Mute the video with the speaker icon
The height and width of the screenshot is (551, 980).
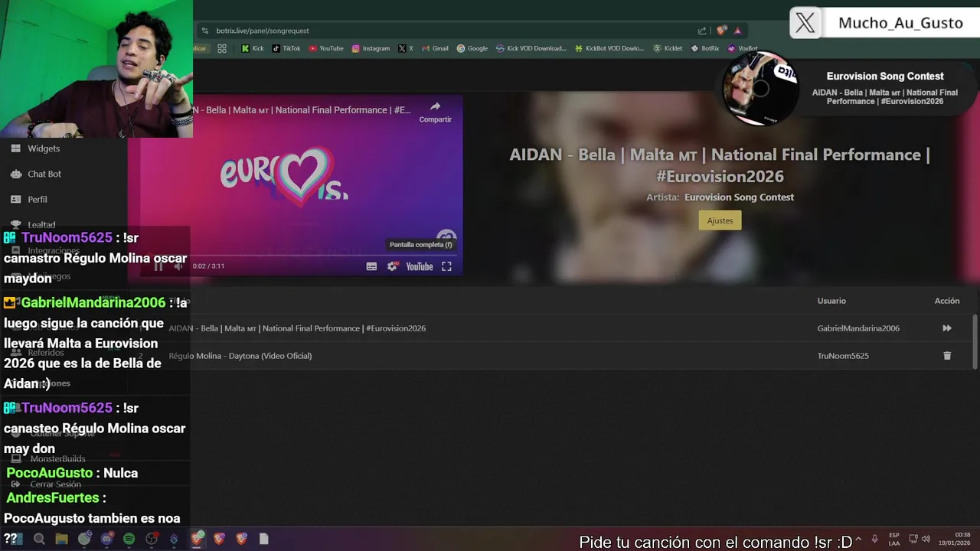tap(178, 266)
